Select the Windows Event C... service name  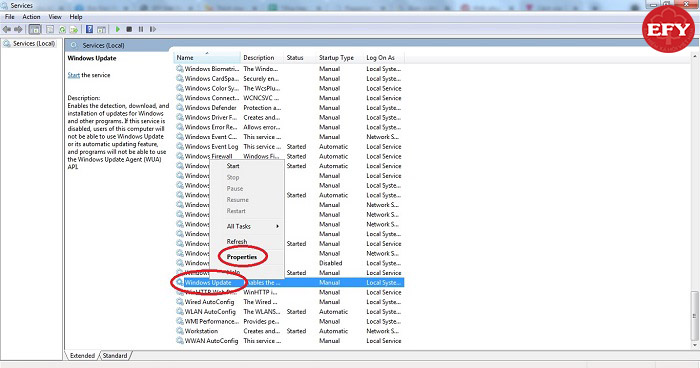click(211, 137)
